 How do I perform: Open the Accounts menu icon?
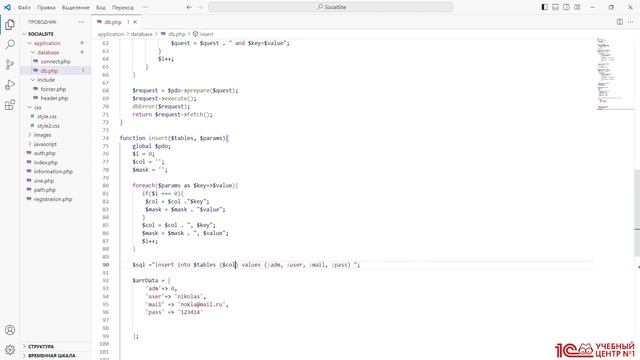(10, 330)
